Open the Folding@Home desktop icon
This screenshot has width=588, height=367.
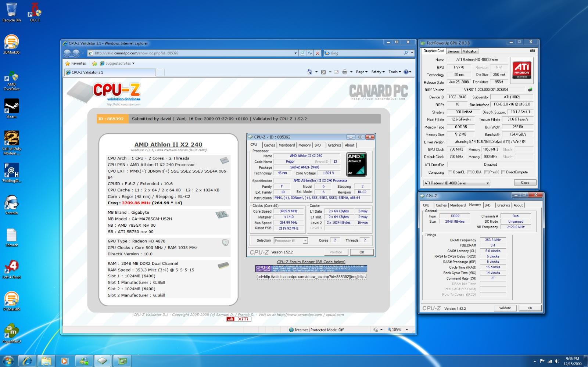[11, 173]
